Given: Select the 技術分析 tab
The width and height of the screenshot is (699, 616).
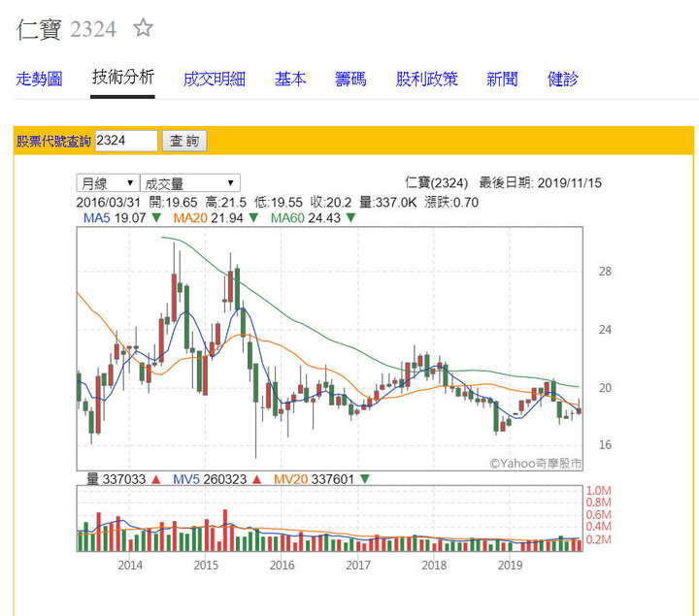Looking at the screenshot, I should pos(123,77).
